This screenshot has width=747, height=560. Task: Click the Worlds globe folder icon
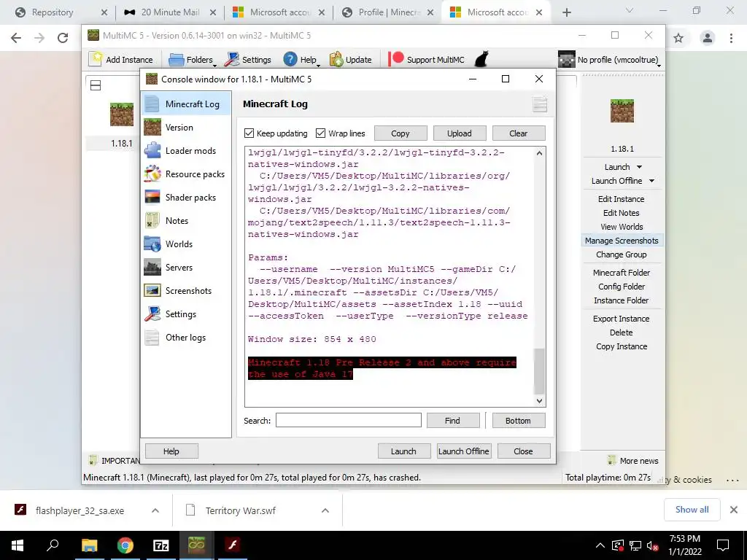(152, 244)
